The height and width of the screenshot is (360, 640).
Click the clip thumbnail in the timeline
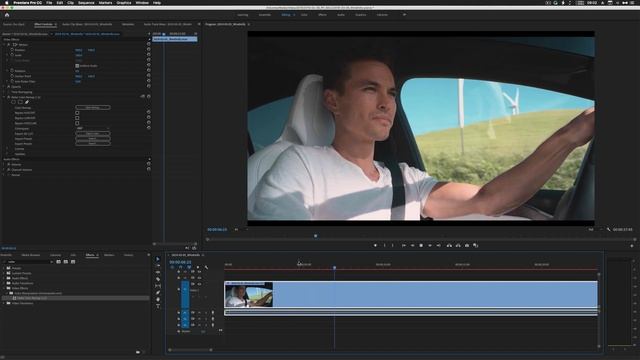(249, 295)
